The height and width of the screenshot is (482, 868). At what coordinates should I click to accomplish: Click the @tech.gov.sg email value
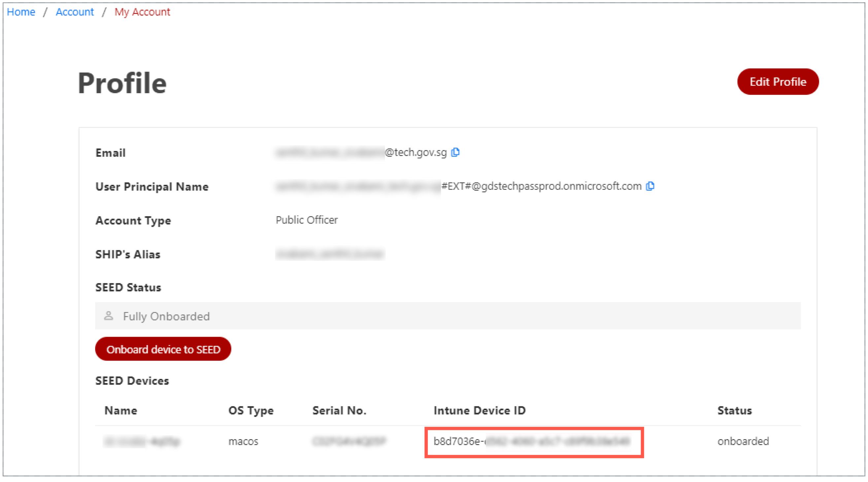coord(416,152)
